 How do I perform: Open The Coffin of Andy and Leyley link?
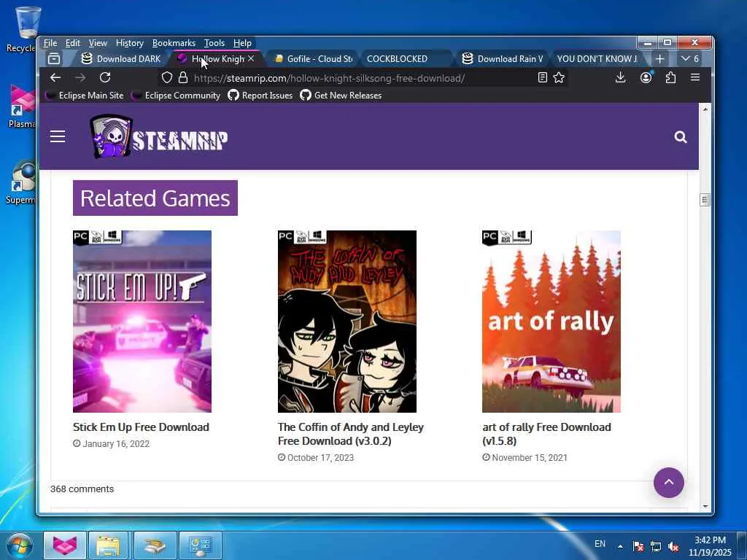coord(351,434)
